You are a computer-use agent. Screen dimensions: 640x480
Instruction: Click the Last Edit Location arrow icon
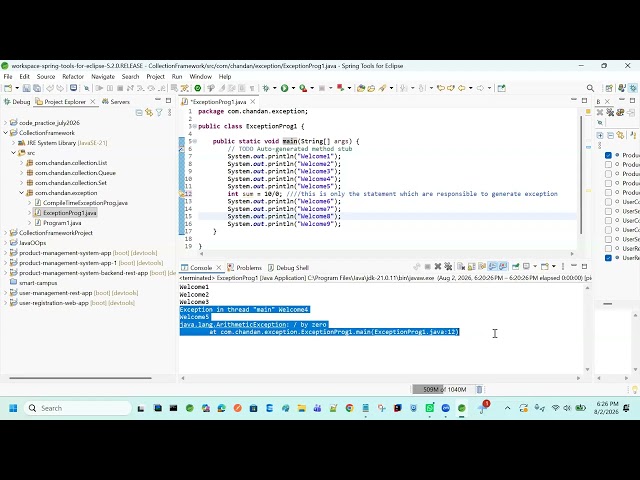[x=440, y=88]
